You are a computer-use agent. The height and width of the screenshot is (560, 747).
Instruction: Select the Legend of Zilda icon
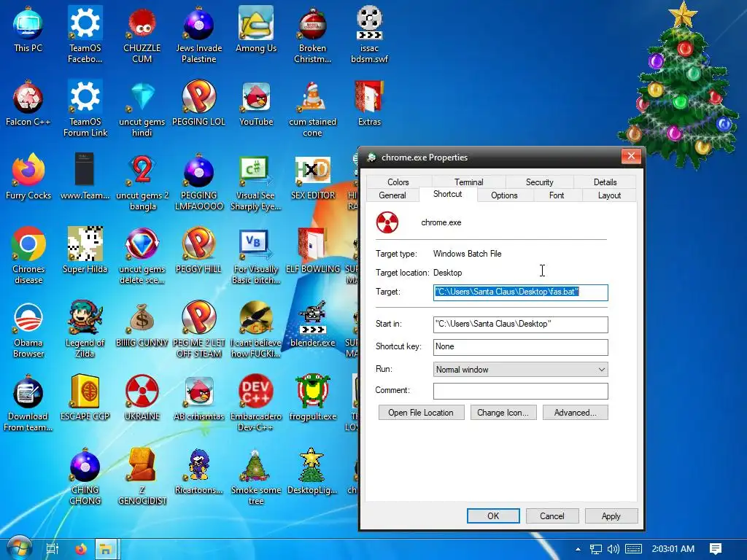pyautogui.click(x=85, y=330)
